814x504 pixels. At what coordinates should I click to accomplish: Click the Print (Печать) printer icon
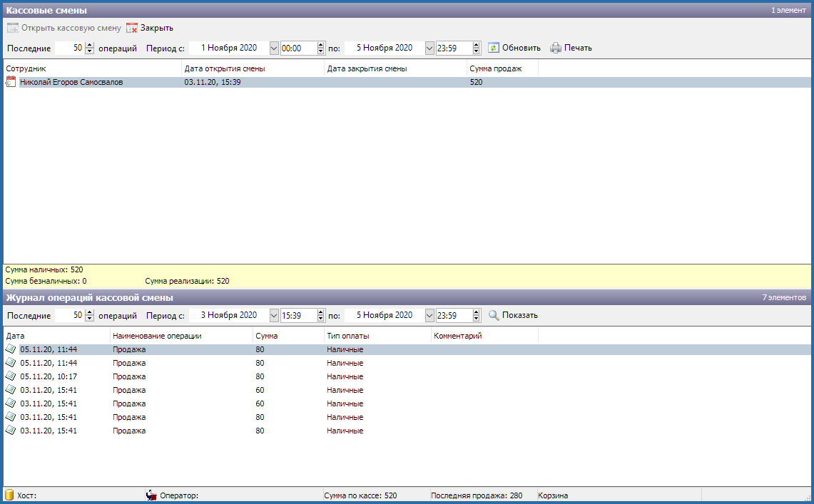tap(556, 48)
